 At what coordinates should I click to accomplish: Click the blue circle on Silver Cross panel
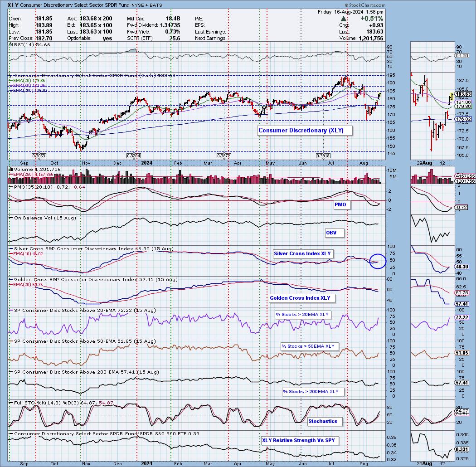[377, 260]
